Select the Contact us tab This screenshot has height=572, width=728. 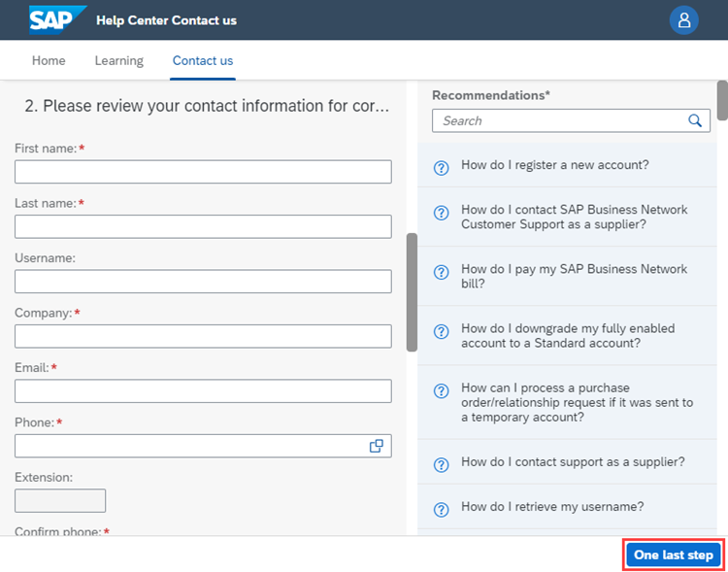(203, 60)
